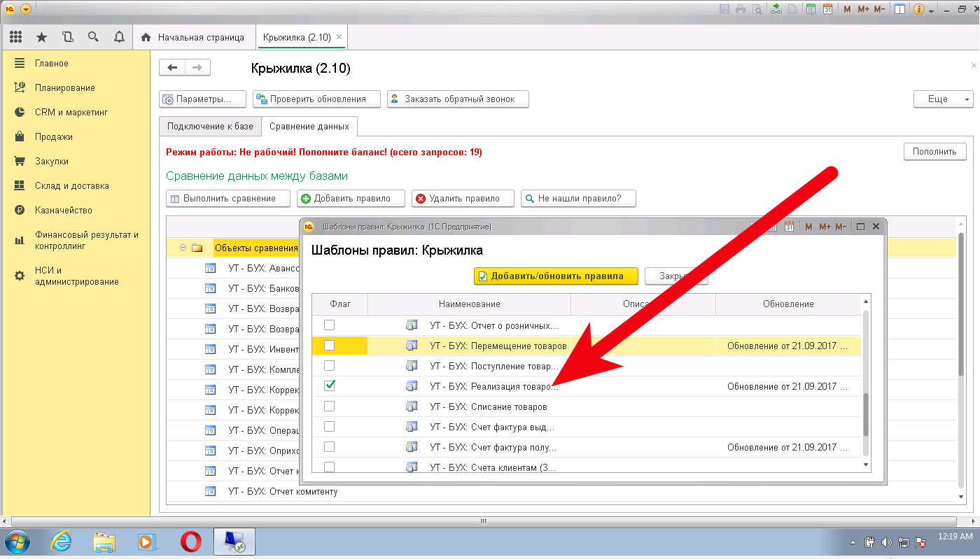Screen dimensions: 980x559
Task: Switch to Подключение к базе tab
Action: coord(210,127)
